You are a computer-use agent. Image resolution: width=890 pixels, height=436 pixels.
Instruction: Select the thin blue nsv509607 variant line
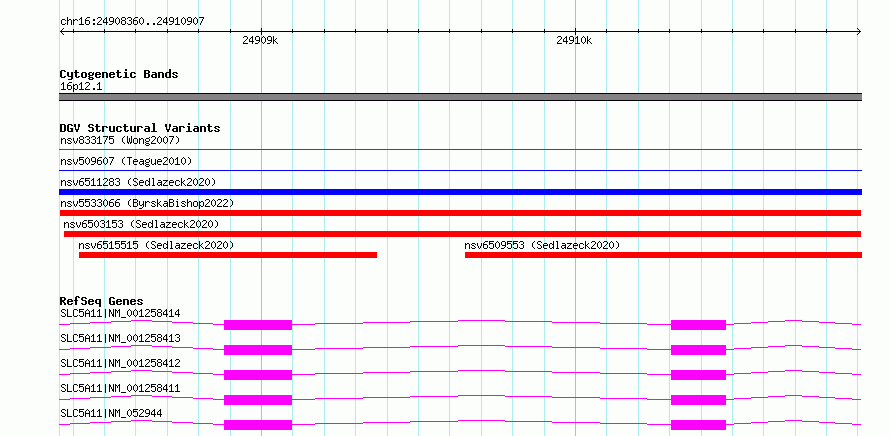pyautogui.click(x=460, y=170)
